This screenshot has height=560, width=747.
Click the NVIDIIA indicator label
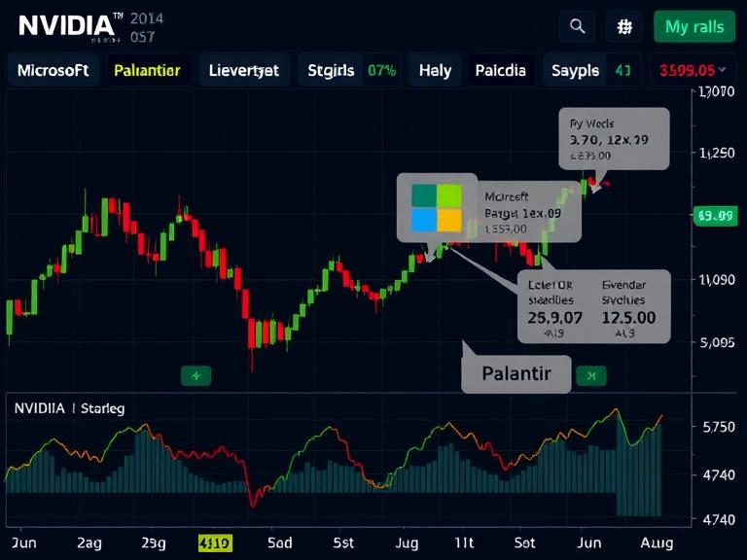pyautogui.click(x=40, y=408)
